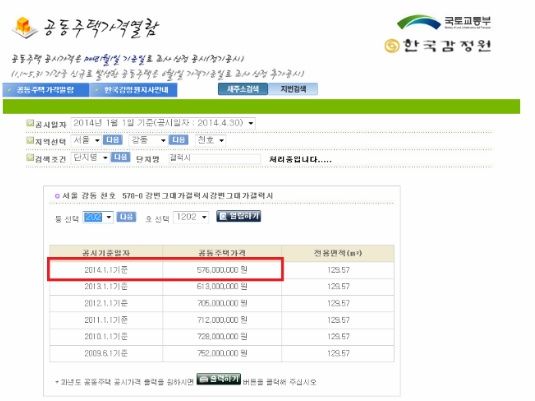Click the green 인쇄하기 print button
Viewport: 535px width, 401px height.
point(219,379)
